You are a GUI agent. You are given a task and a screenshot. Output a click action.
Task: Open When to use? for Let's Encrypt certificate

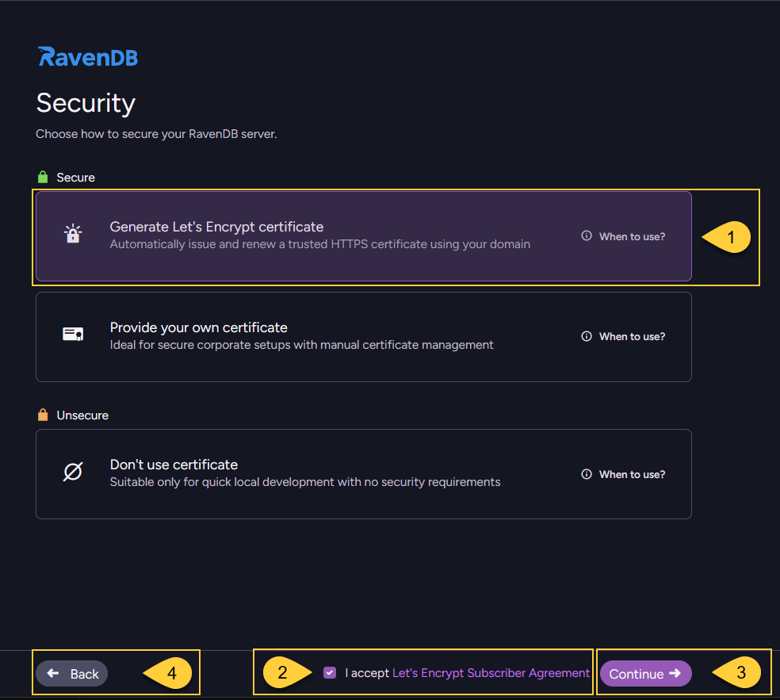630,235
